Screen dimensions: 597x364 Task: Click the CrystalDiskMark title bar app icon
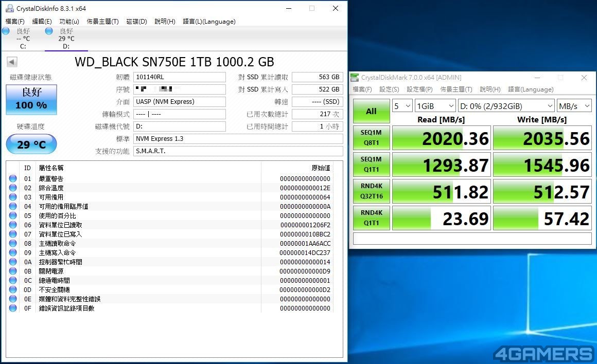click(355, 78)
